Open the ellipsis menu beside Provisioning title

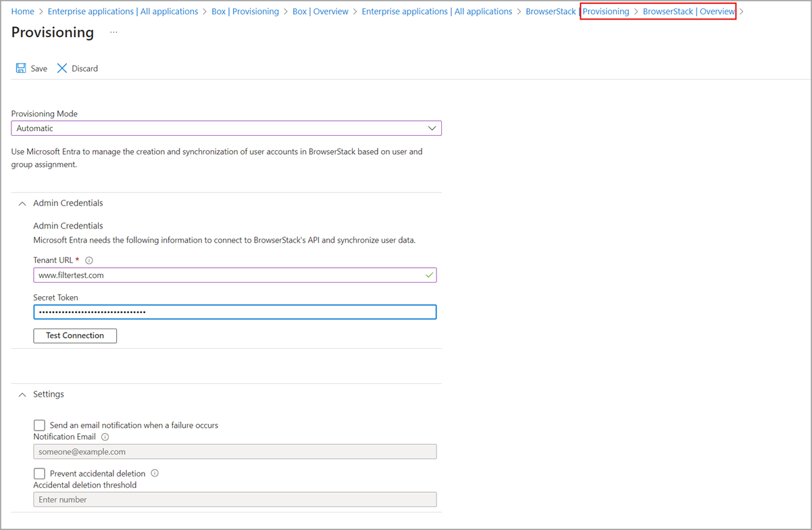pos(113,32)
